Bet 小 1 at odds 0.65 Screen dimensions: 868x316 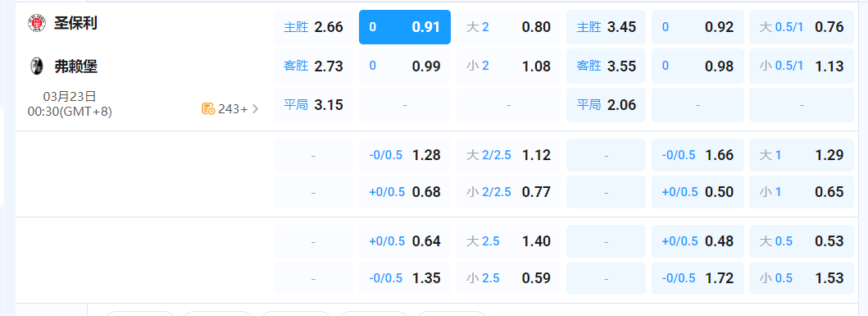[802, 192]
